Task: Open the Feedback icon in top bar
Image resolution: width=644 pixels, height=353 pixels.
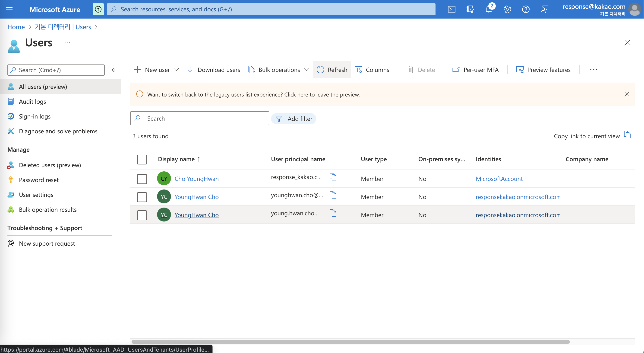Action: pos(544,9)
